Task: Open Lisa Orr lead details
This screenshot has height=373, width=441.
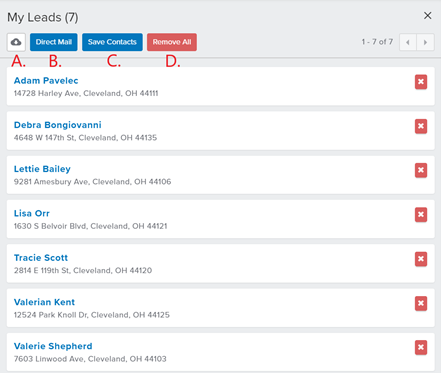Action: (x=32, y=213)
